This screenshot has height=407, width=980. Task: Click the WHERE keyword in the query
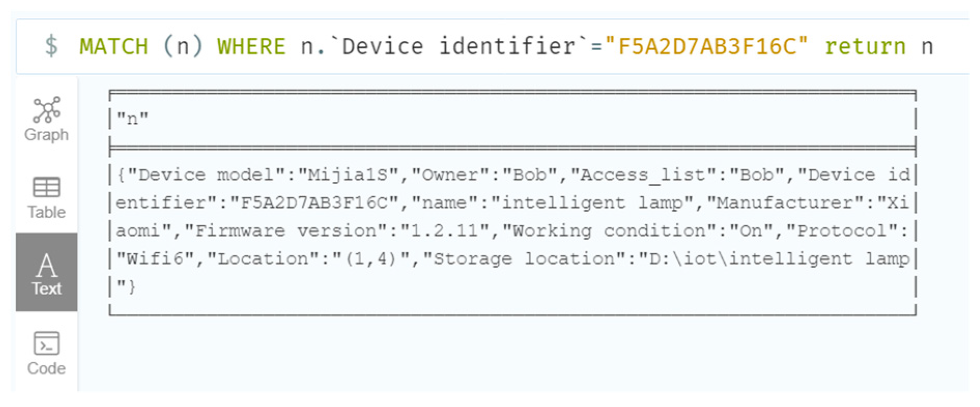[251, 47]
